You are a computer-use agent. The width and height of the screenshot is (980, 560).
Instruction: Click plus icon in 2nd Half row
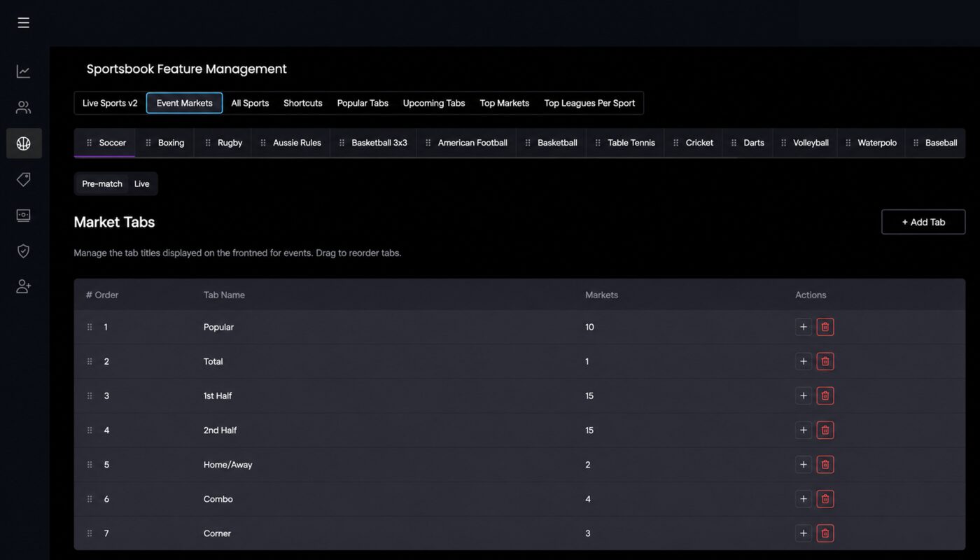804,430
